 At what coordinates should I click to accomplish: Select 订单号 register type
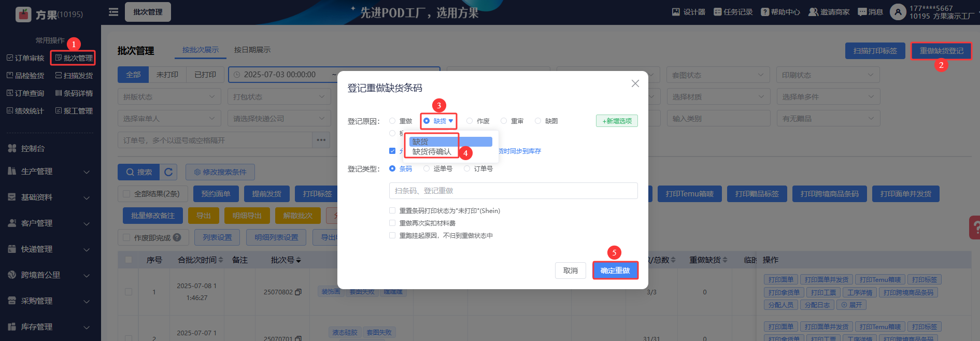467,168
